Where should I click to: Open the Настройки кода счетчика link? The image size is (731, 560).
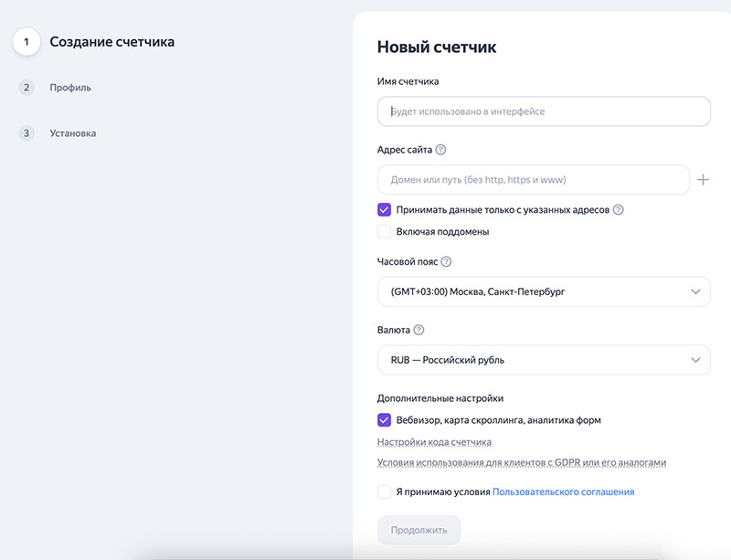pyautogui.click(x=434, y=442)
